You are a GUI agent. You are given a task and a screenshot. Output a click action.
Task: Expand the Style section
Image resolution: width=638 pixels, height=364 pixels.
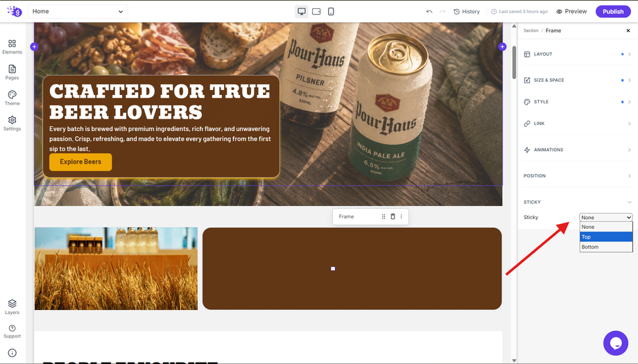pyautogui.click(x=578, y=102)
